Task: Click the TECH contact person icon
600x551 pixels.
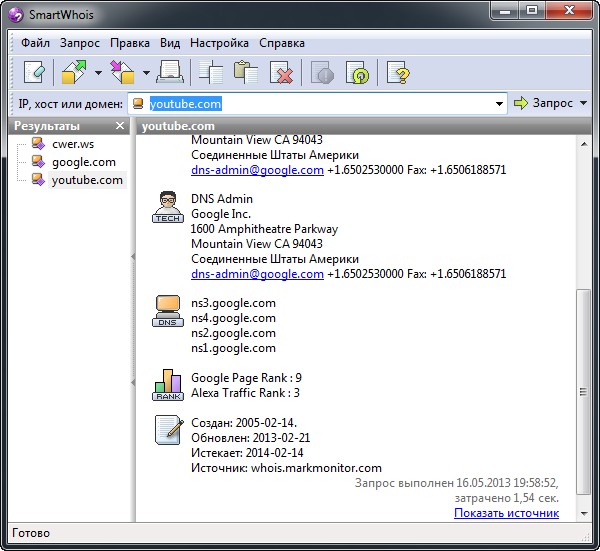Action: (168, 207)
